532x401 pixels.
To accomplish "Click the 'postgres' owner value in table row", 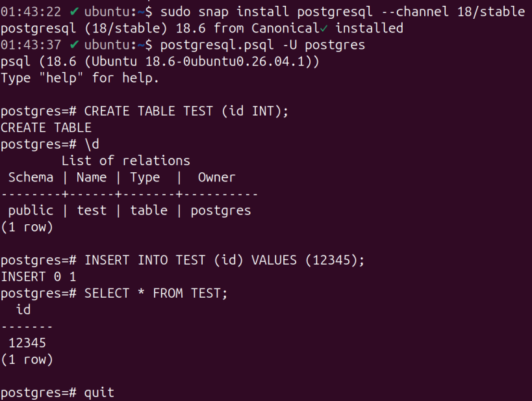I will pyautogui.click(x=221, y=211).
